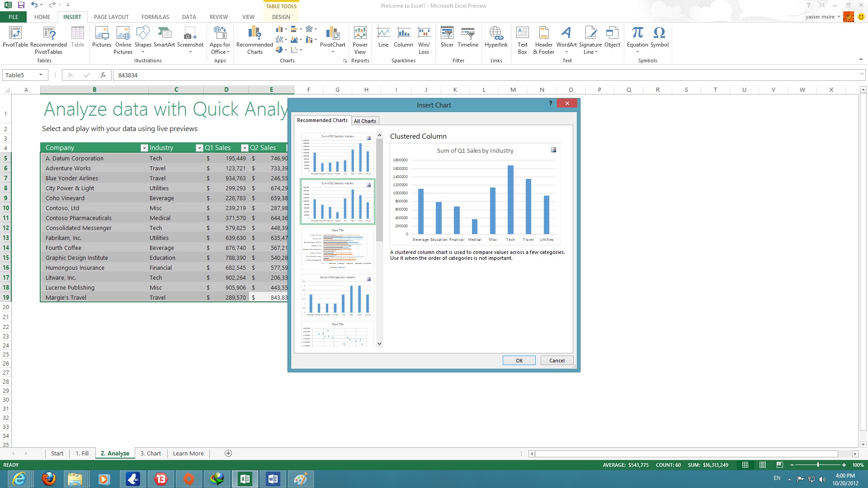Click the Undo arrow

click(34, 5)
